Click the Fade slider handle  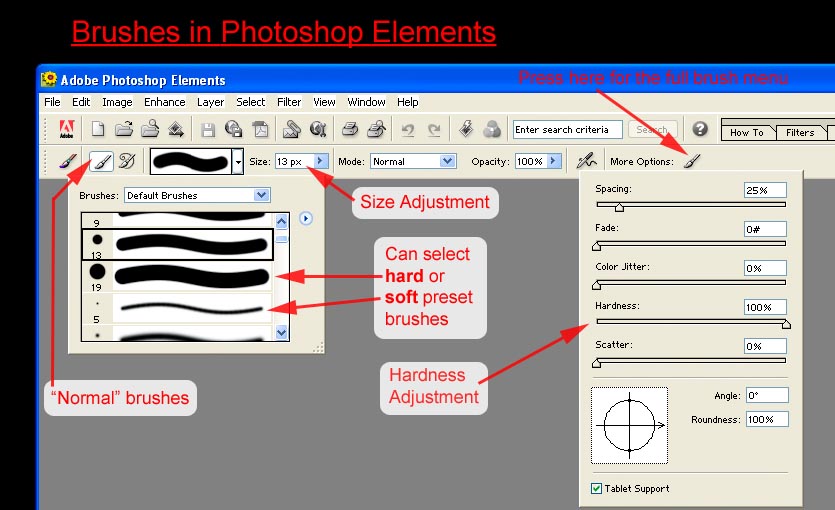point(597,246)
